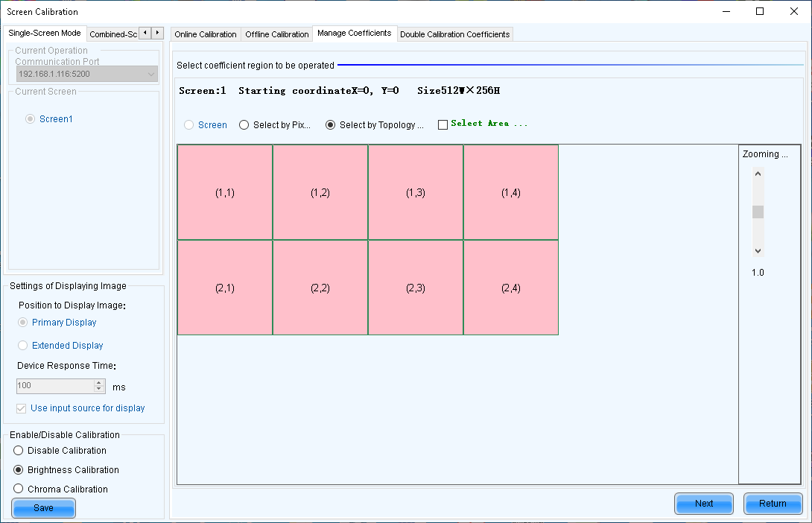Image resolution: width=812 pixels, height=523 pixels.
Task: Enable the Select Area checkbox
Action: tap(443, 124)
